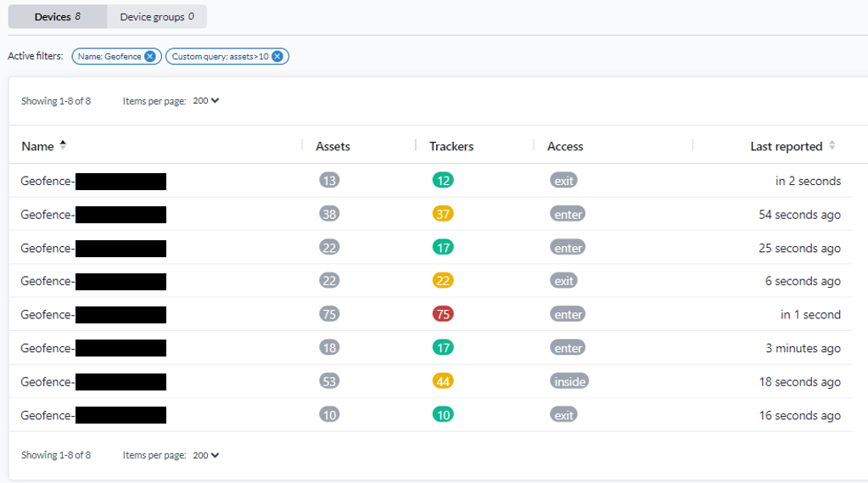Screen dimensions: 868x483
Task: Click the red 75 trackers badge
Action: click(443, 314)
